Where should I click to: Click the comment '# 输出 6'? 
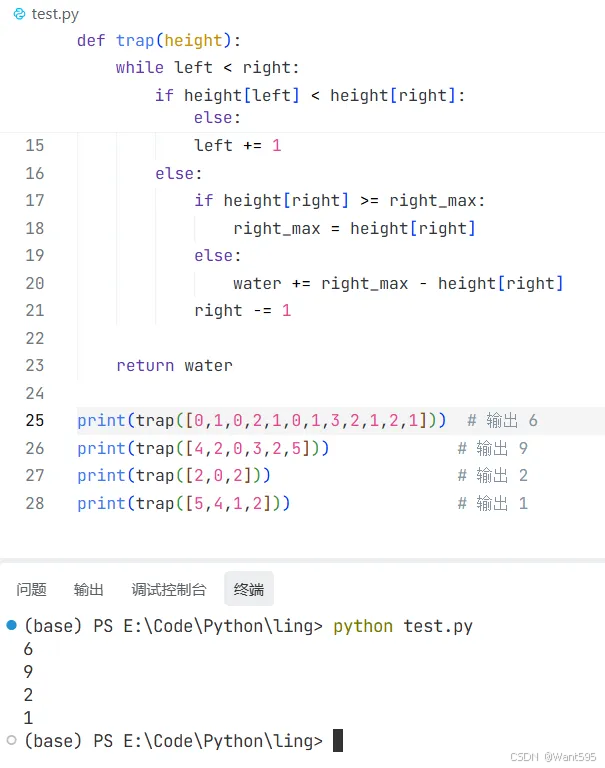[503, 420]
